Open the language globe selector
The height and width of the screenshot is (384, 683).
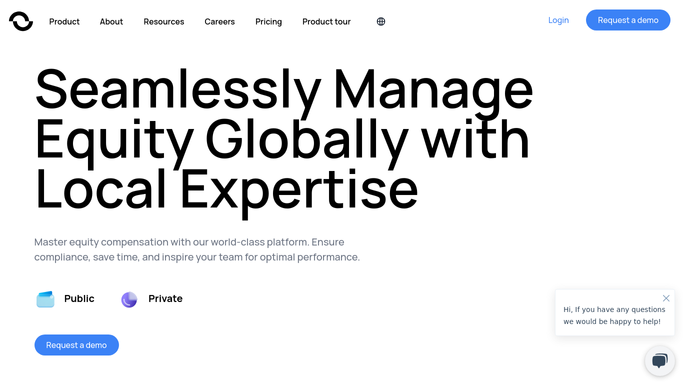click(x=381, y=21)
